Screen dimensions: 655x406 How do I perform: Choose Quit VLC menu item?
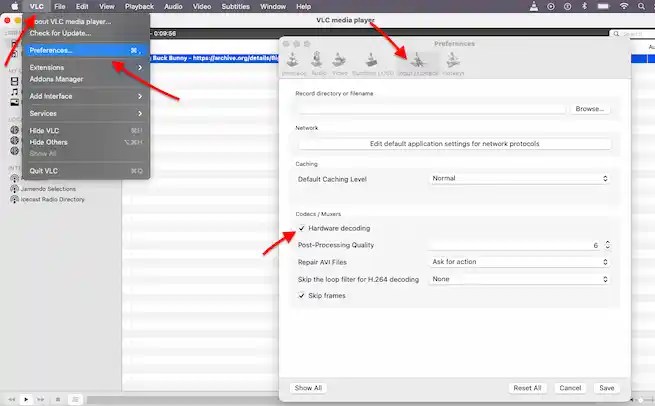86,171
